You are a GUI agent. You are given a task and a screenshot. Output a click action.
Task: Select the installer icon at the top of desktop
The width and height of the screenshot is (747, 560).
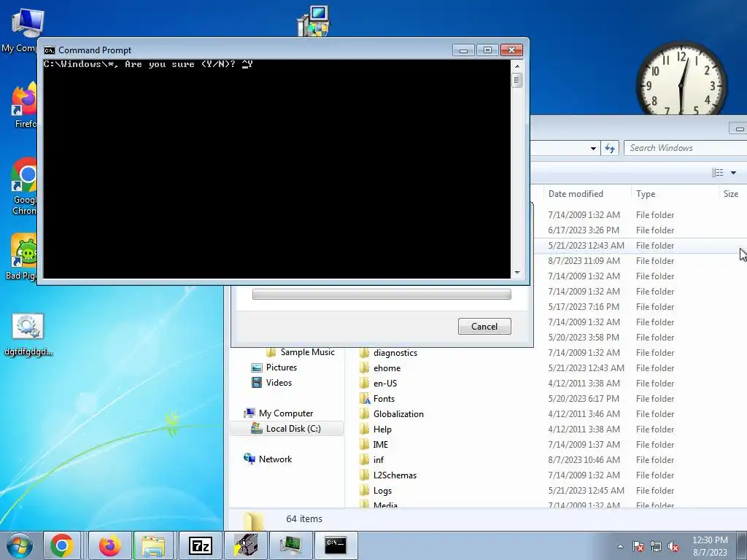[x=313, y=21]
